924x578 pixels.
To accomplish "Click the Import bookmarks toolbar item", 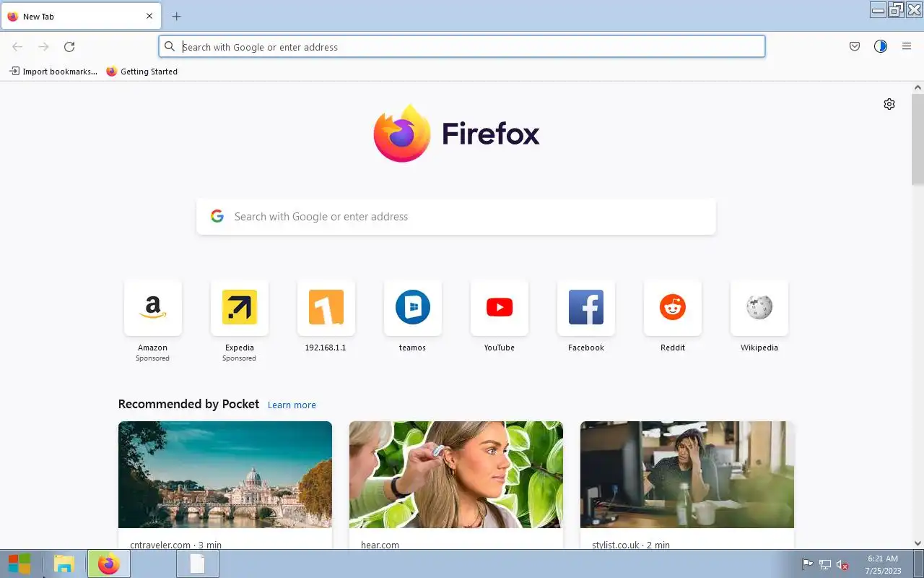I will coord(53,72).
